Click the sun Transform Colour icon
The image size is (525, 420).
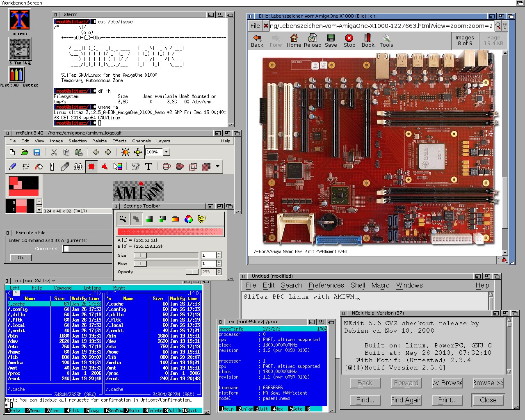coord(126,152)
